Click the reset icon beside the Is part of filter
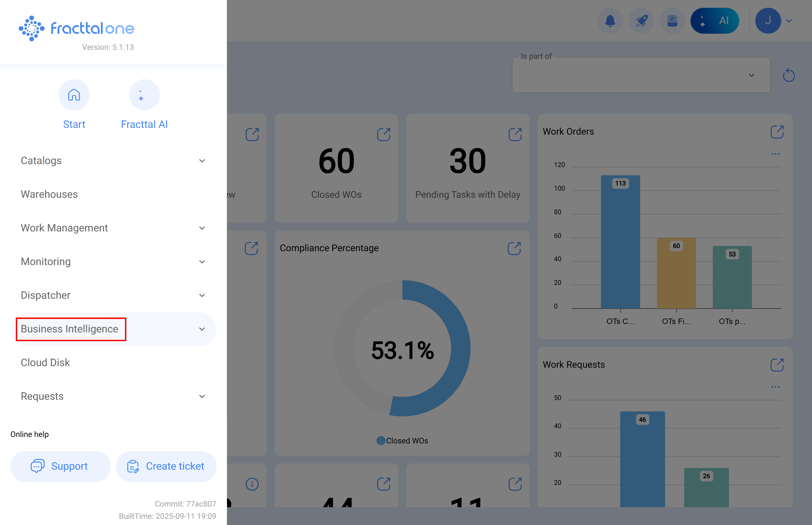Image resolution: width=812 pixels, height=525 pixels. click(x=788, y=75)
